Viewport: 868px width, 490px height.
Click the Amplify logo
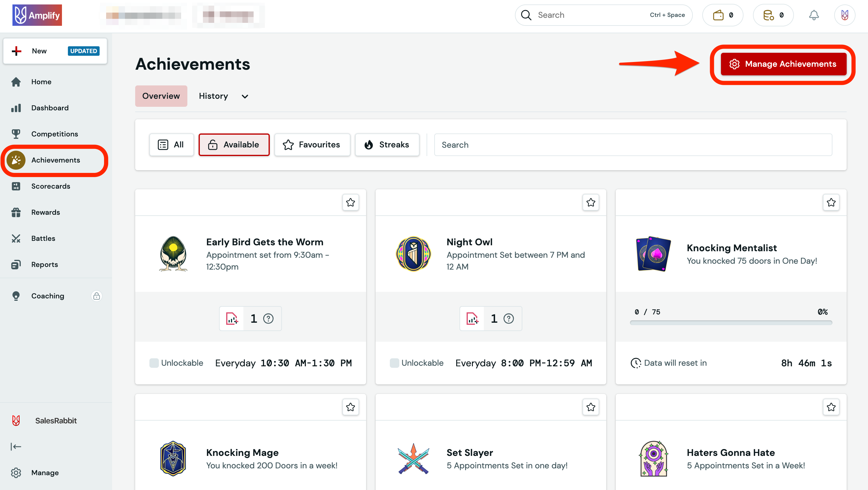37,15
